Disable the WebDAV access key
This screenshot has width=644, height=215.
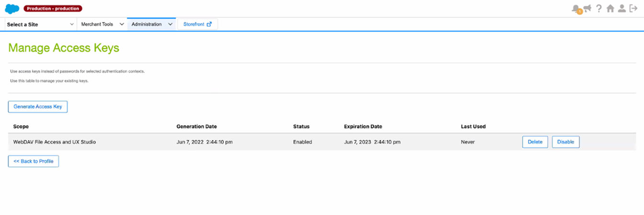(565, 142)
